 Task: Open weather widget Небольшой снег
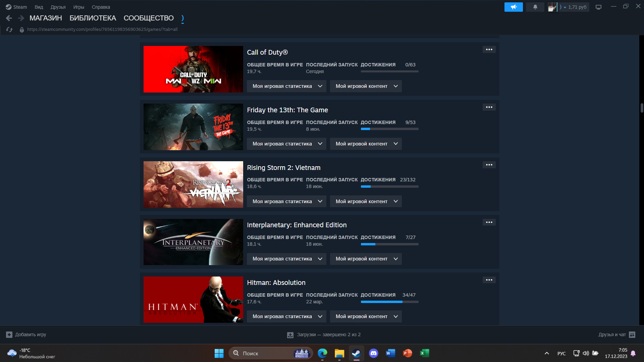click(x=31, y=353)
